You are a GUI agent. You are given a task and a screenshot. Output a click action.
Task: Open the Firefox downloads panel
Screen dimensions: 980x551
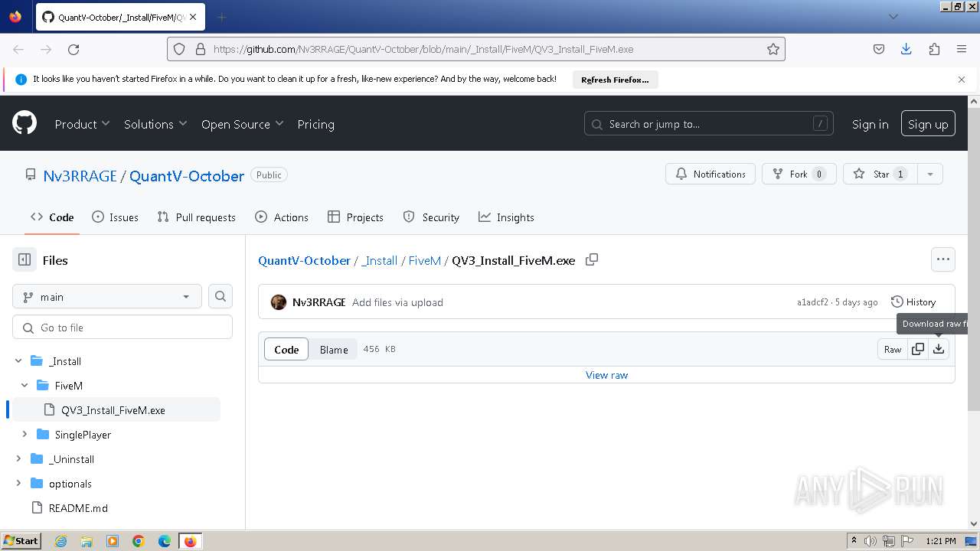tap(906, 49)
